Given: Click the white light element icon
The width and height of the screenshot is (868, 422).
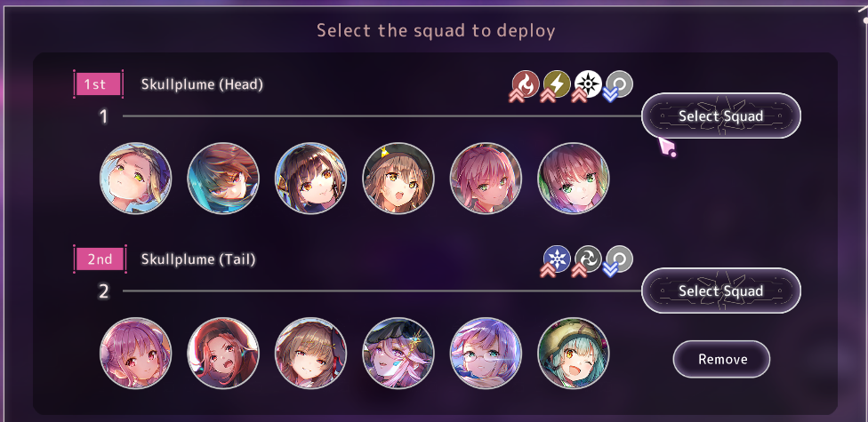Looking at the screenshot, I should 588,84.
